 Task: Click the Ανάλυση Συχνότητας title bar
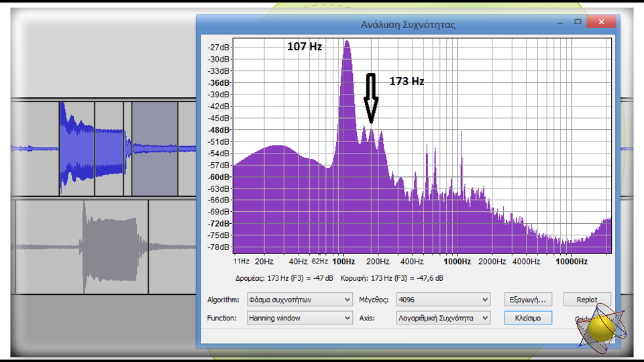407,24
